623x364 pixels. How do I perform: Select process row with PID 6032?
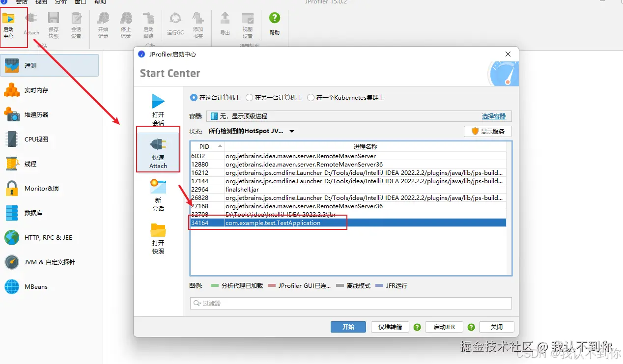(x=348, y=156)
